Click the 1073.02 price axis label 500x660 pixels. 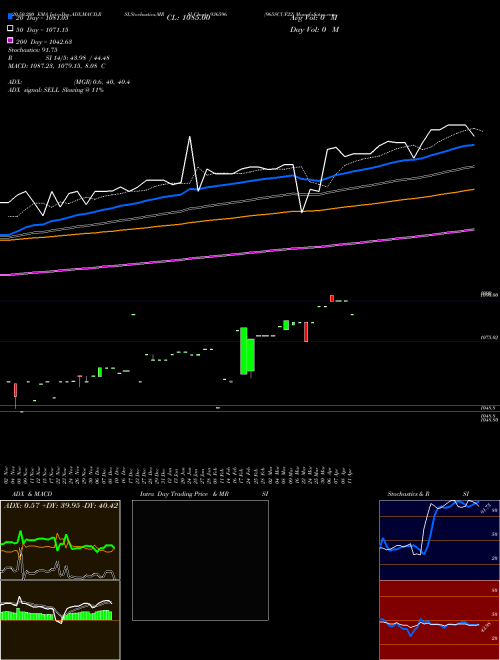[x=489, y=337]
